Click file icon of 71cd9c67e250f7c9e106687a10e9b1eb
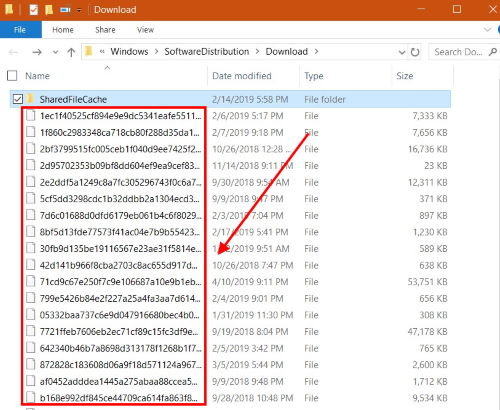 (31, 281)
